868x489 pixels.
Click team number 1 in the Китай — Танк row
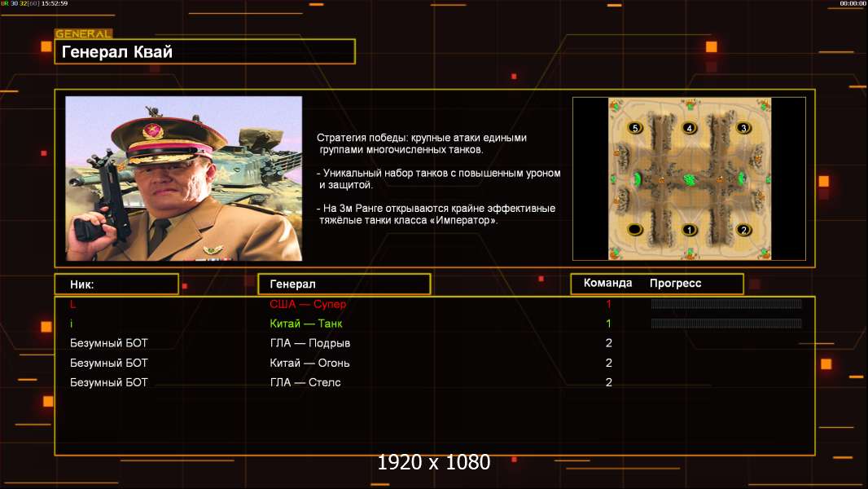pos(608,324)
